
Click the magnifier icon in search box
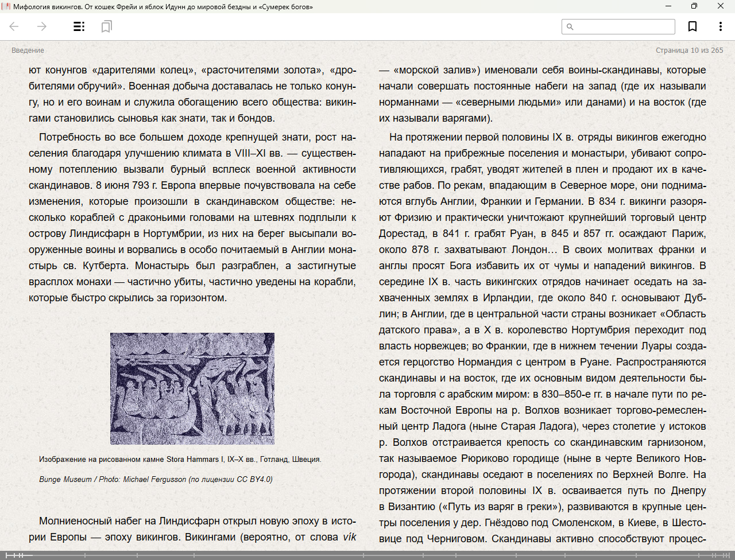(570, 27)
